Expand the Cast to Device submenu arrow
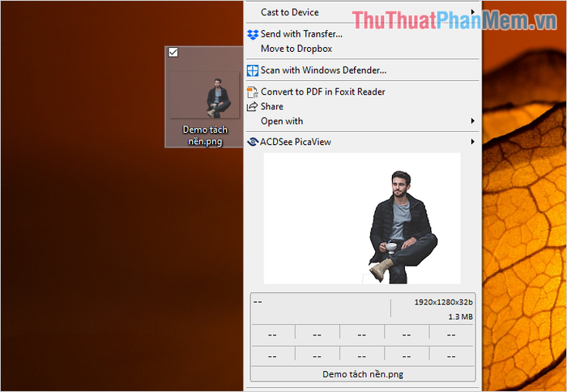 coord(472,12)
